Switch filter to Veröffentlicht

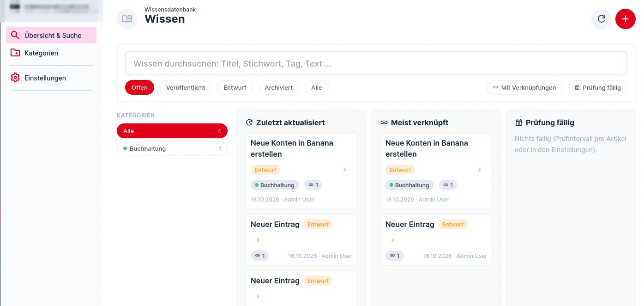186,87
